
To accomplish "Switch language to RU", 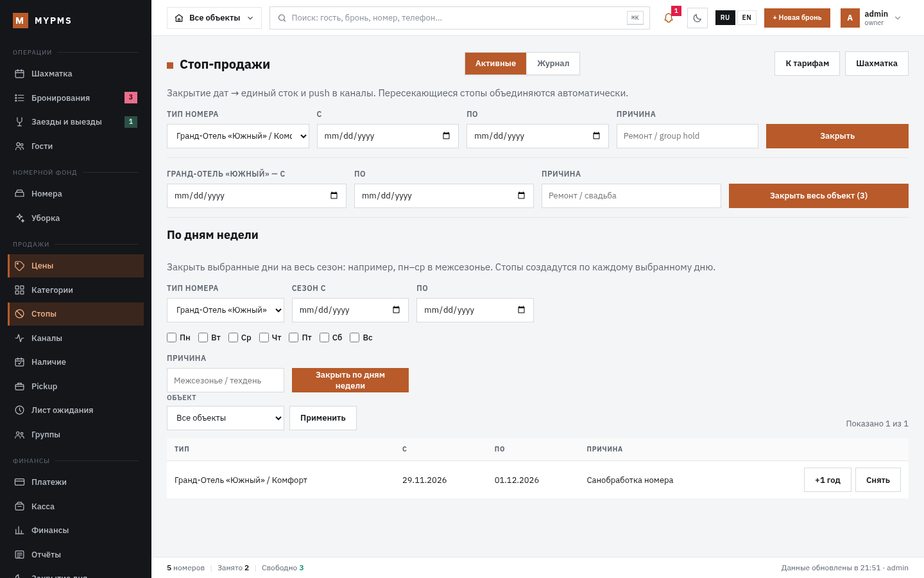I will [725, 18].
